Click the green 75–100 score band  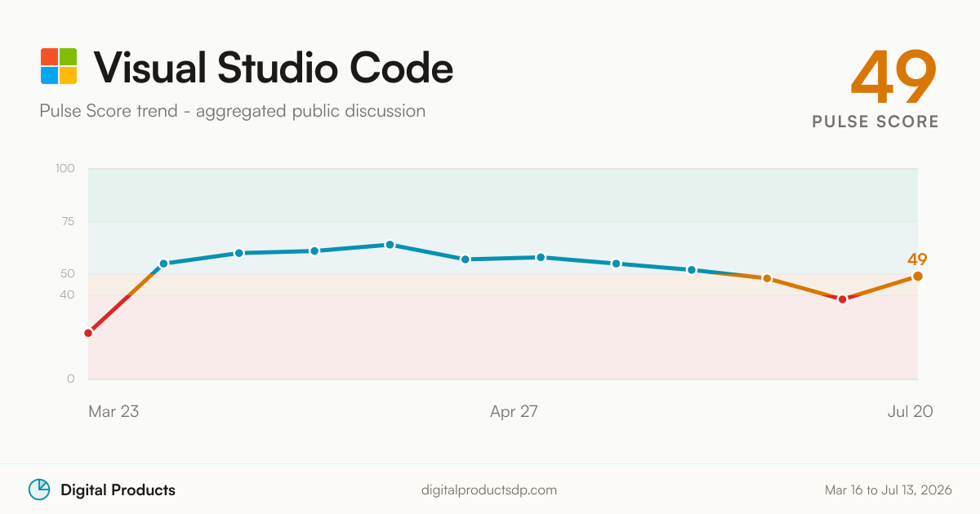point(503,195)
